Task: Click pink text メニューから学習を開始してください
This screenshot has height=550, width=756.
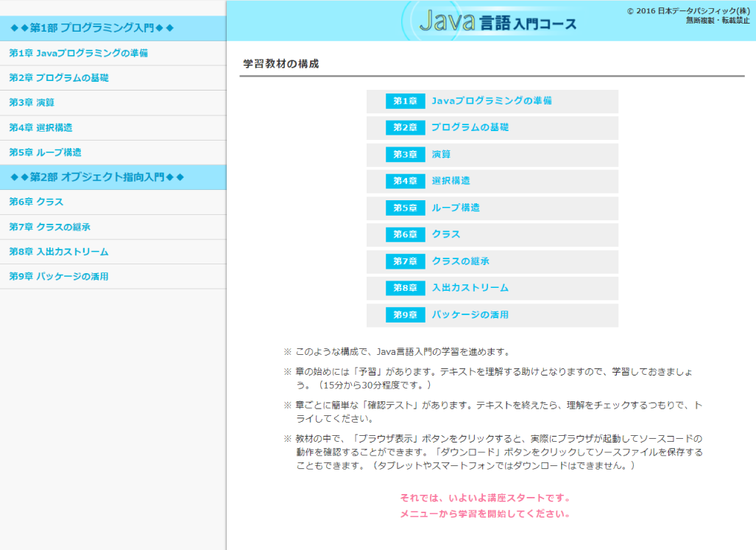Action: point(486,514)
